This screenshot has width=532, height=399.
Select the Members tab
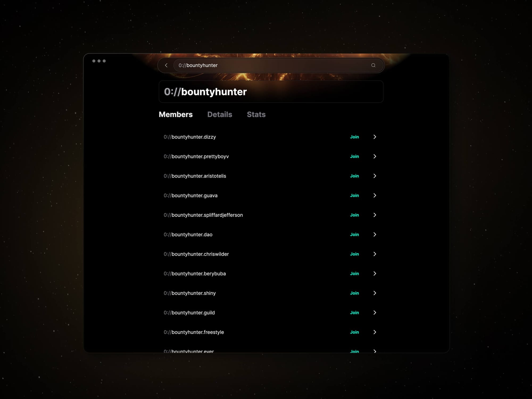coord(176,114)
